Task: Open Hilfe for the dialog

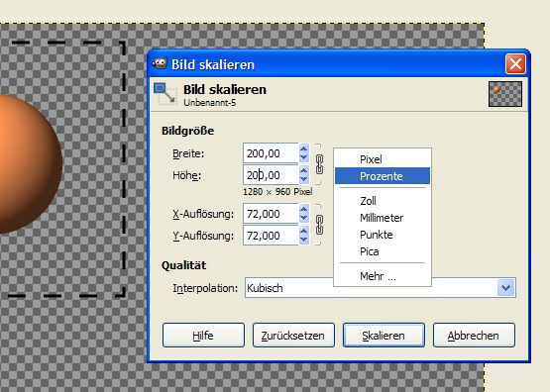Action: [203, 336]
